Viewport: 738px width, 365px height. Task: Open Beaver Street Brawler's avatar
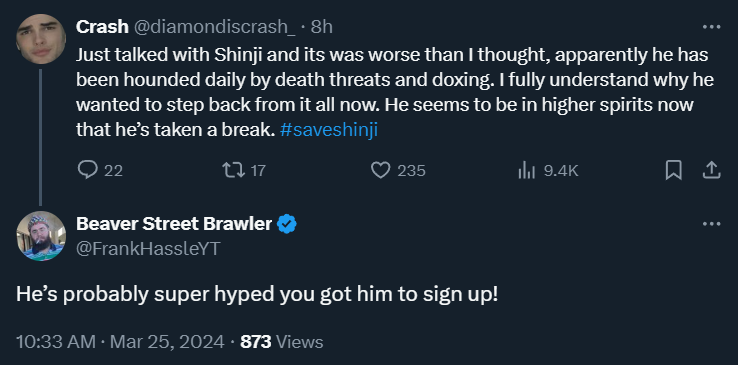(x=40, y=236)
